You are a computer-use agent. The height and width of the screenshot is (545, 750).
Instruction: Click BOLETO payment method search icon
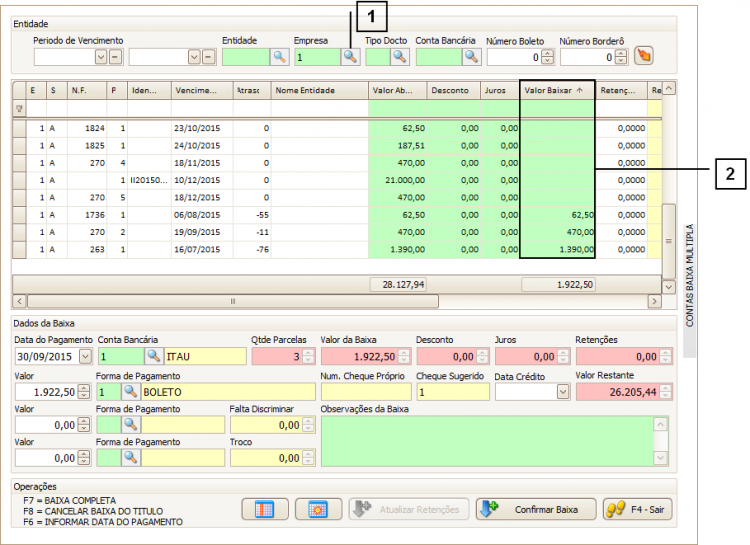130,391
